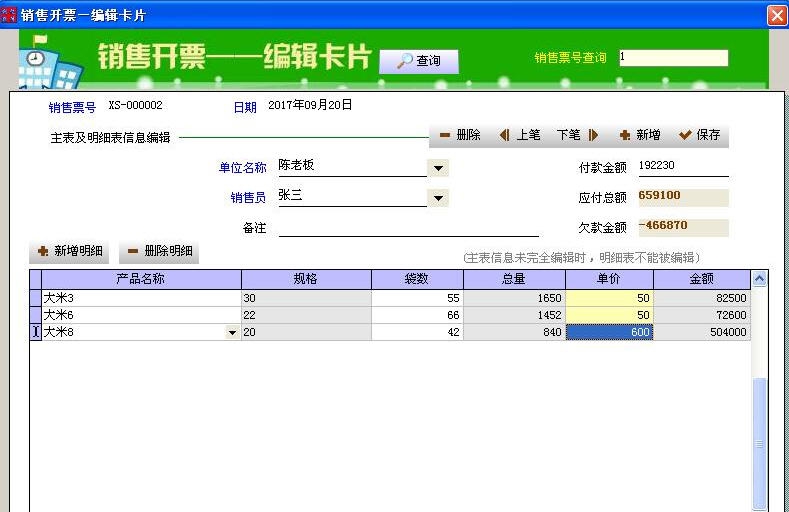Save the record with 保存
The image size is (789, 512).
[700, 135]
